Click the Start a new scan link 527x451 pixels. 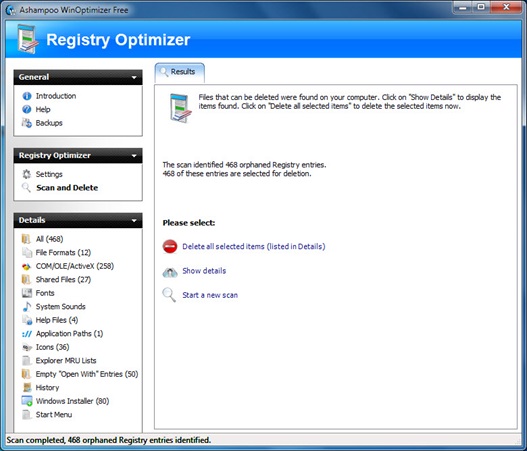tap(210, 295)
